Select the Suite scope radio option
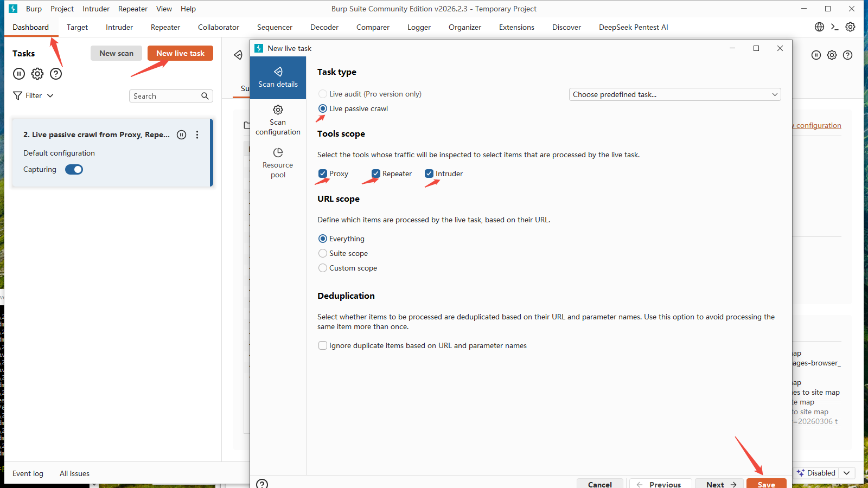The image size is (868, 488). 323,253
